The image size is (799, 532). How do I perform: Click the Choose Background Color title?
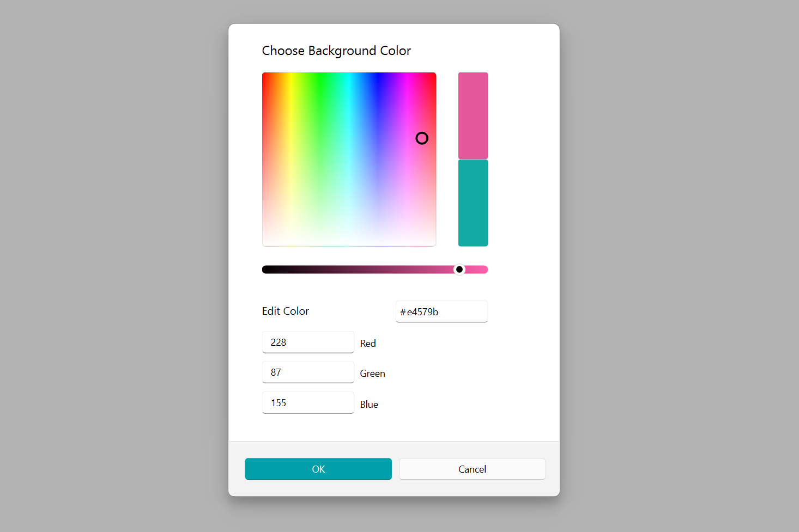[336, 50]
